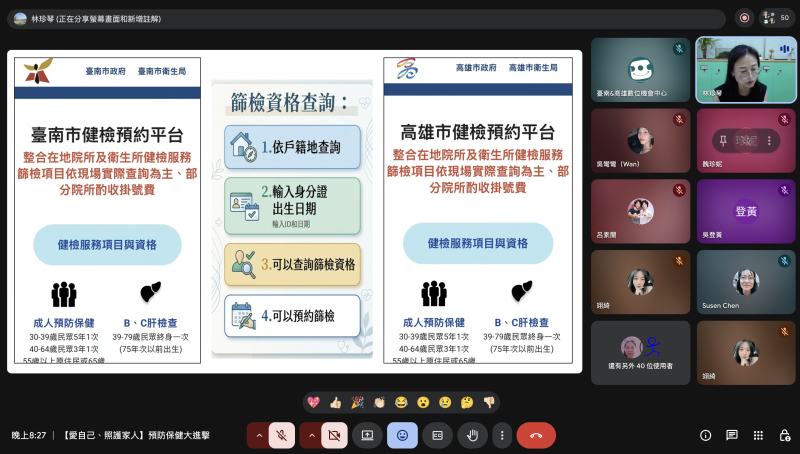Click 臺南市政府 header link
Viewport: 800px width, 454px height.
[106, 71]
